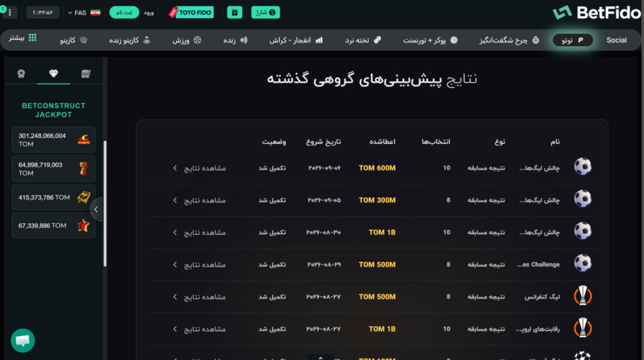Click the TOM 300M prize value
The height and width of the screenshot is (360, 644).
click(x=377, y=200)
